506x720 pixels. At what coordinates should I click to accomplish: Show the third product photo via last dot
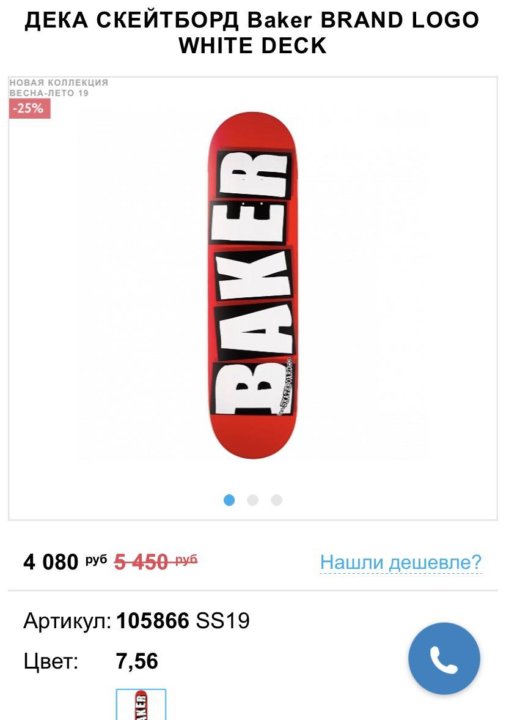pos(276,500)
